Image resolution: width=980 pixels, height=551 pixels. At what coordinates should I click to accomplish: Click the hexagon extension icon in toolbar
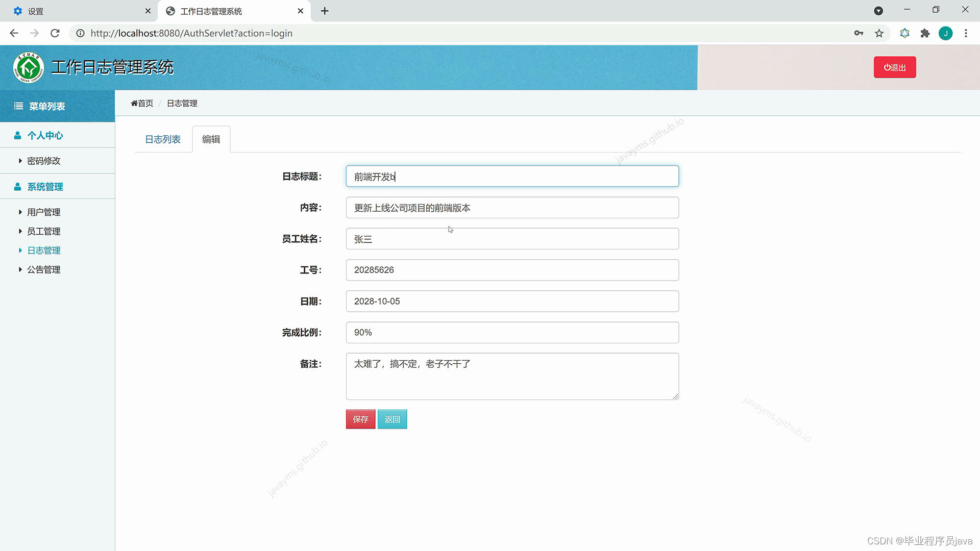904,33
